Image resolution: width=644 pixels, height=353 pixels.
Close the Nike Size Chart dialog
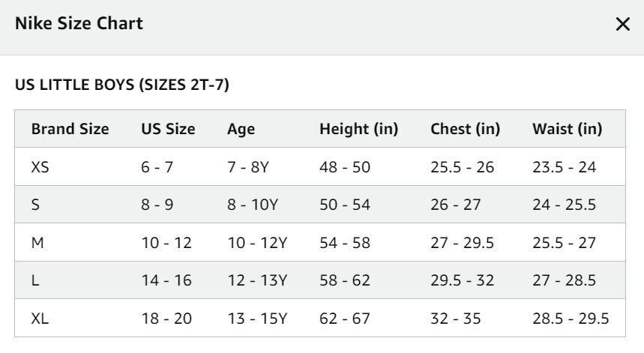(x=623, y=24)
